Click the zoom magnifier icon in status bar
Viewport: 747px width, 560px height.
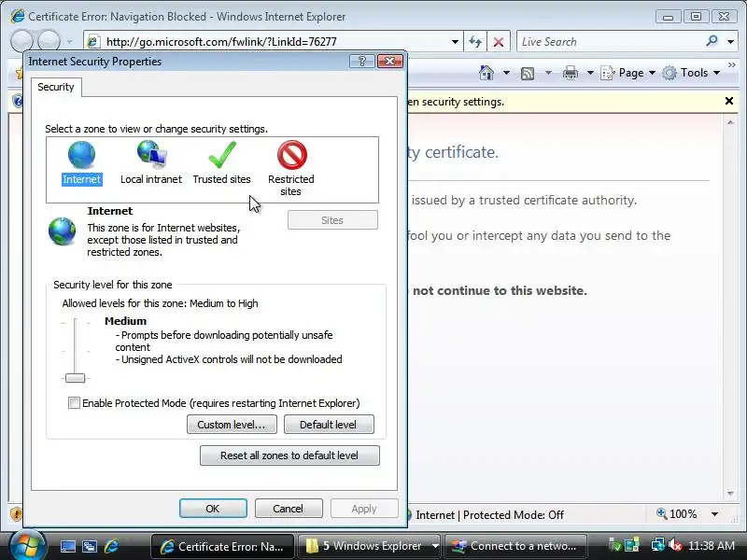point(661,514)
